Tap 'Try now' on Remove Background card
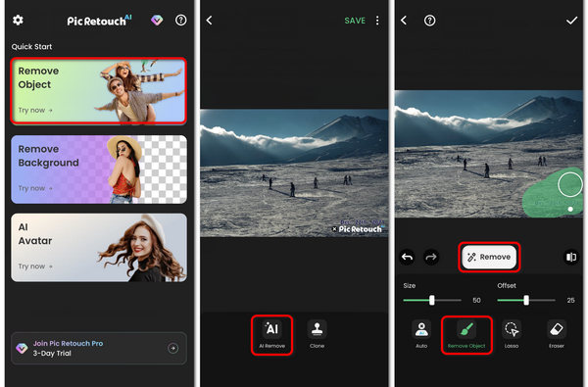 pyautogui.click(x=35, y=188)
